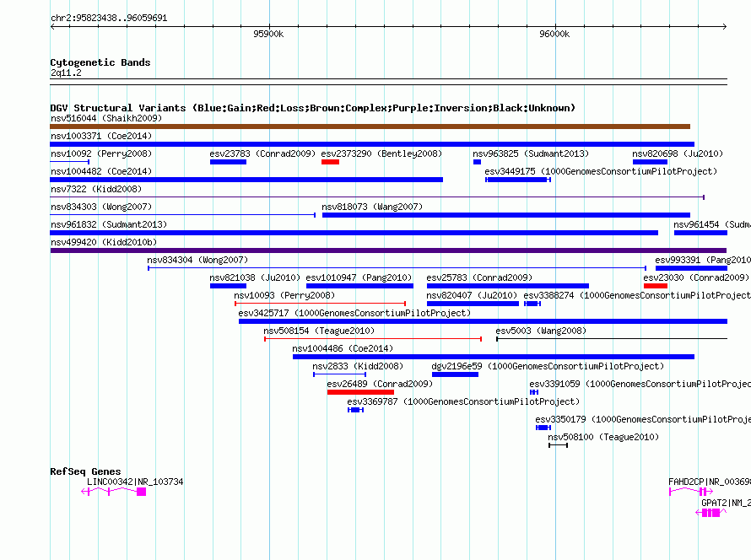Click esv3449175 1000Genomes variant label
This screenshot has width=751, height=560.
click(601, 171)
